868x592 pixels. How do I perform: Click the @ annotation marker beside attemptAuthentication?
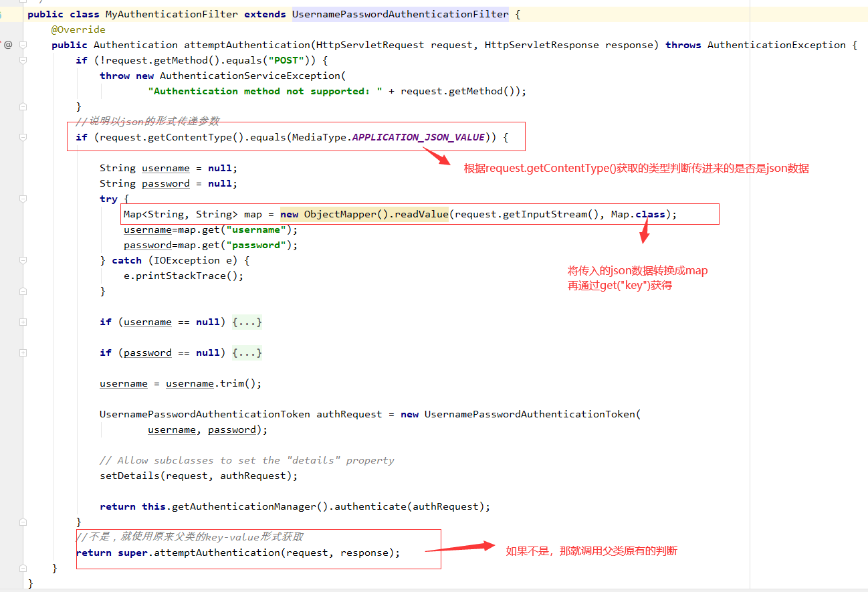(x=7, y=44)
